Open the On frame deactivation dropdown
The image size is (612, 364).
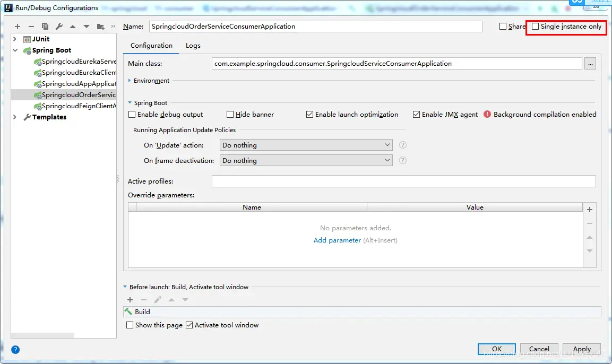pyautogui.click(x=306, y=160)
